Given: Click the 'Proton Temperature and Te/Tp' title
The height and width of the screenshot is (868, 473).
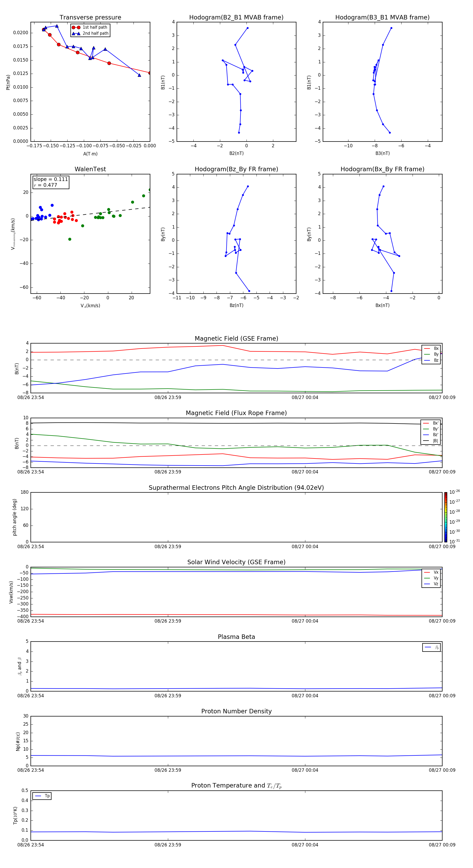Looking at the screenshot, I should click(236, 786).
